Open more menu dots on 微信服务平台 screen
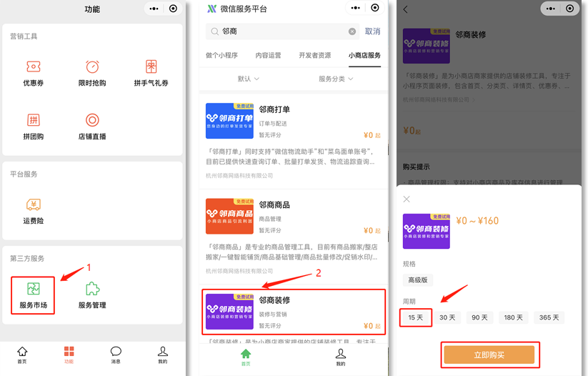 tap(356, 8)
